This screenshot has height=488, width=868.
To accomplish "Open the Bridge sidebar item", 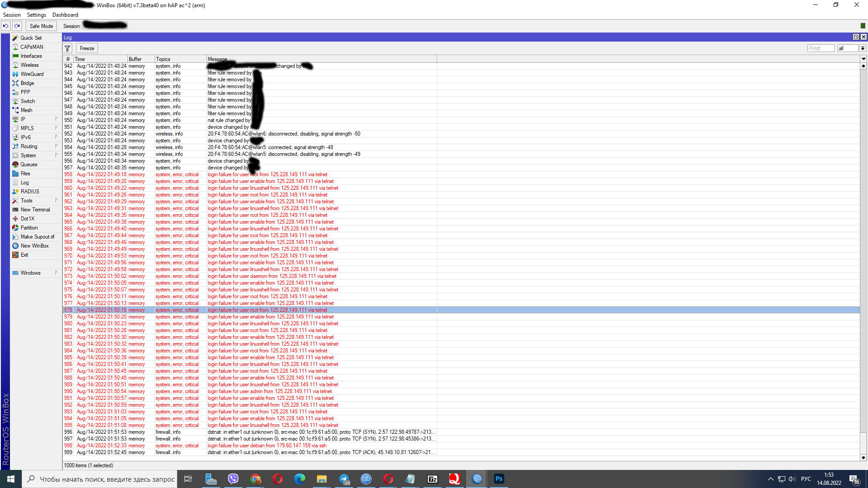I will [x=27, y=83].
